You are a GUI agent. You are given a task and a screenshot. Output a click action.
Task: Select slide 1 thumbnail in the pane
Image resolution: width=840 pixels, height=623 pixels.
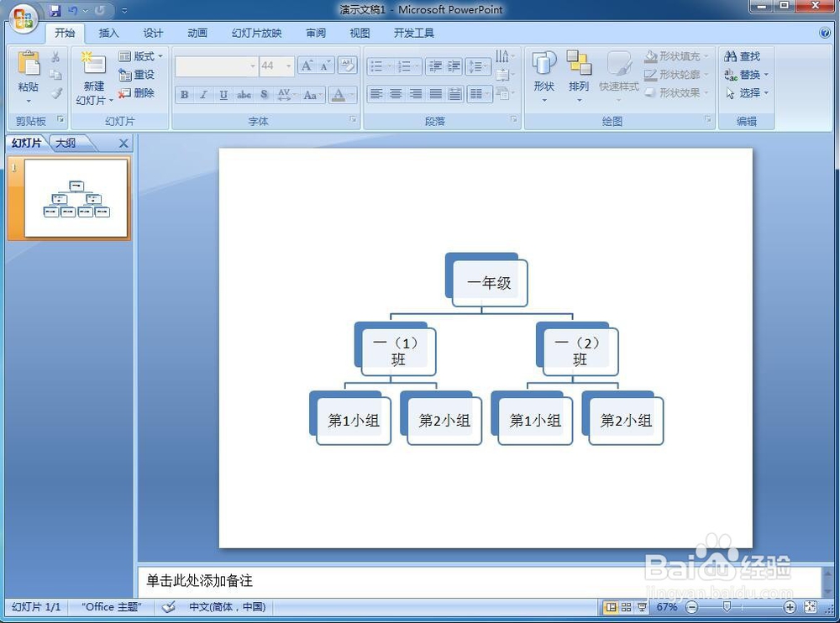click(x=76, y=198)
